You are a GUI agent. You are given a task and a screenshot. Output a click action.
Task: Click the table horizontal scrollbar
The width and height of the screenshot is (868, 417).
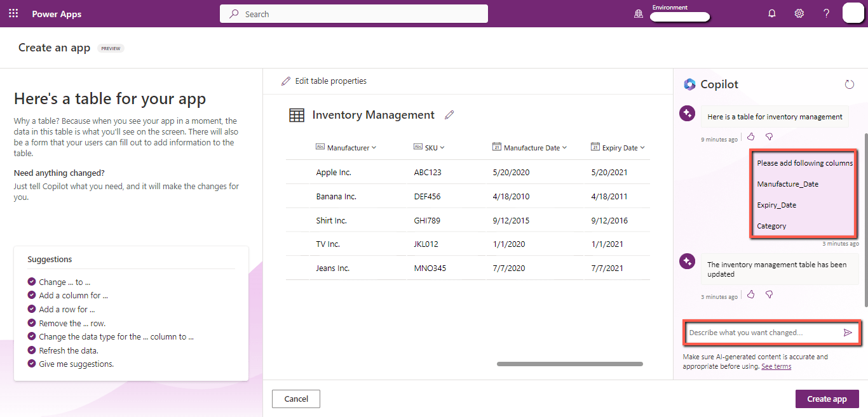click(570, 364)
